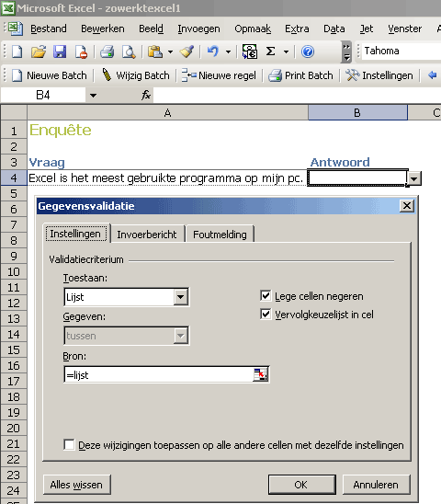Click the Print icon in toolbar
This screenshot has width=441, height=504.
pyautogui.click(x=107, y=52)
